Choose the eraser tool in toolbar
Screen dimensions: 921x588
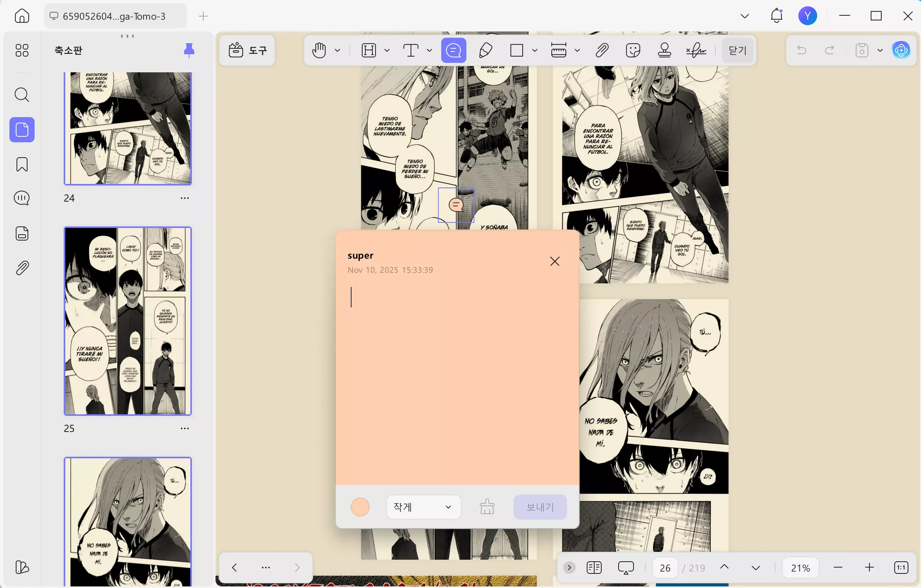(486, 50)
